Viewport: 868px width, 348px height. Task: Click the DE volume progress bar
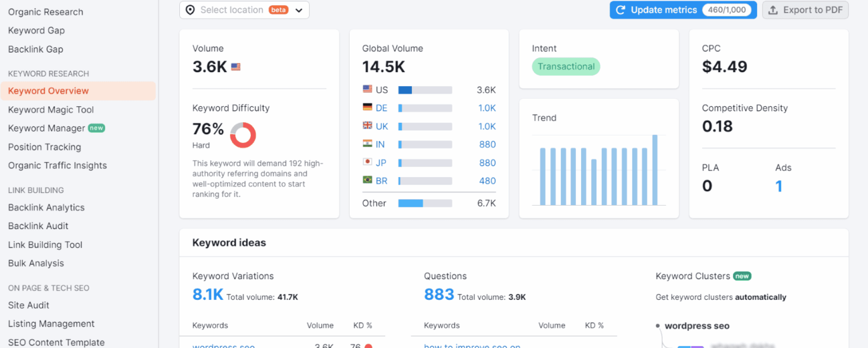click(425, 108)
